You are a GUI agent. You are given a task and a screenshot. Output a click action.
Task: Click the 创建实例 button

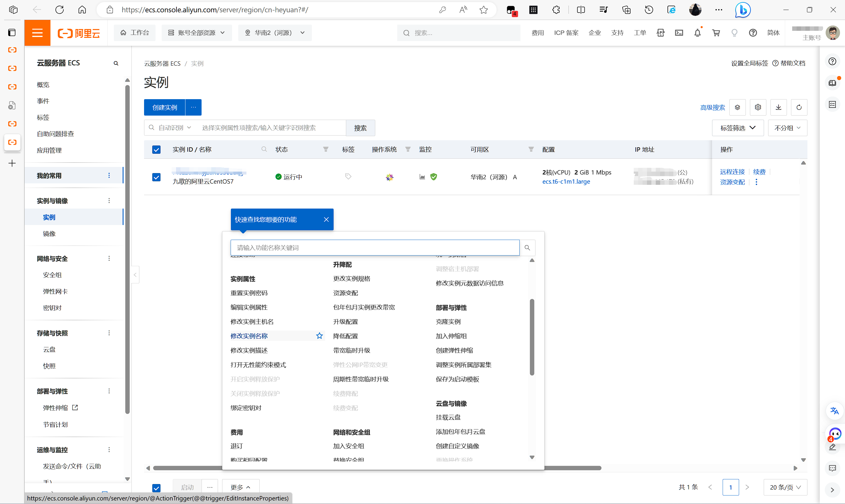pos(164,107)
